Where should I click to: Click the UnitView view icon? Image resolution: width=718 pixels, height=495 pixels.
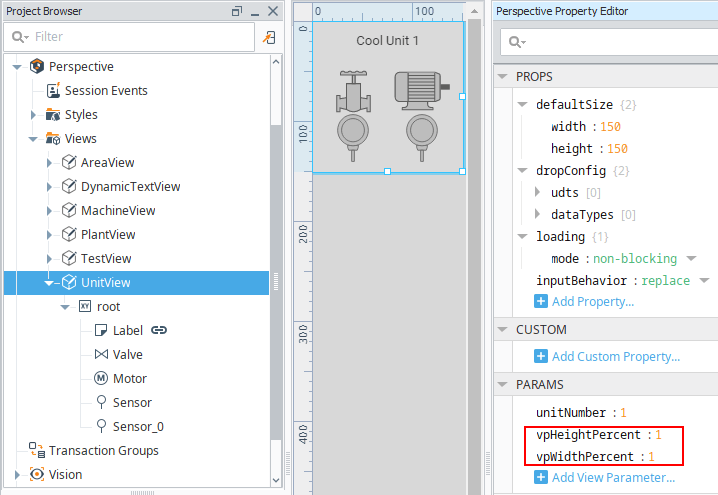[69, 283]
